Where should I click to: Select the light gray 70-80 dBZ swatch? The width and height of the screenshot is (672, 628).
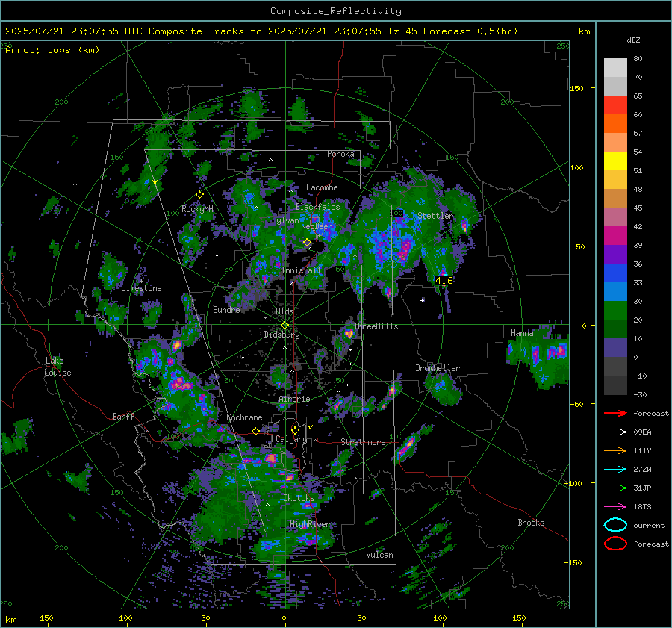click(615, 68)
